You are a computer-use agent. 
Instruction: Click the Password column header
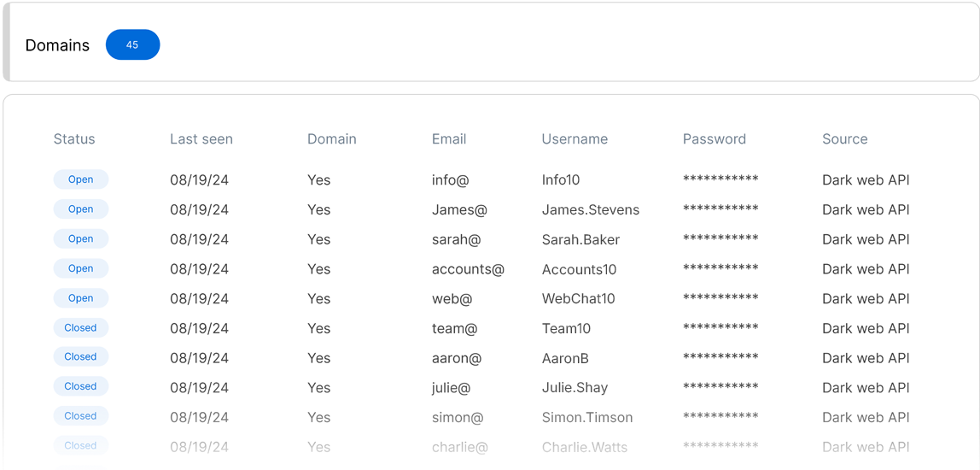(715, 139)
